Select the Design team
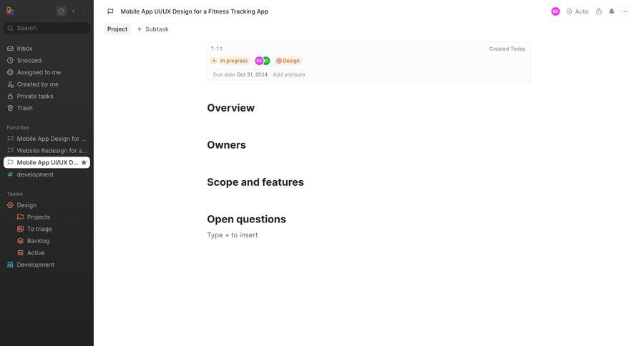Screen dimensions: 644x346 [47, 205]
